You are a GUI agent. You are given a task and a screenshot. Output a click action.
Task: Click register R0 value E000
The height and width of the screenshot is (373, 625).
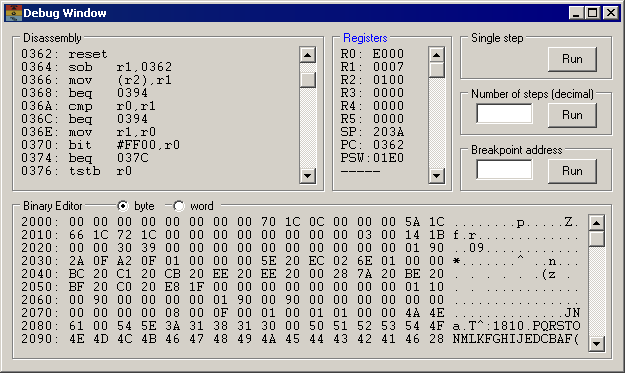coord(388,54)
